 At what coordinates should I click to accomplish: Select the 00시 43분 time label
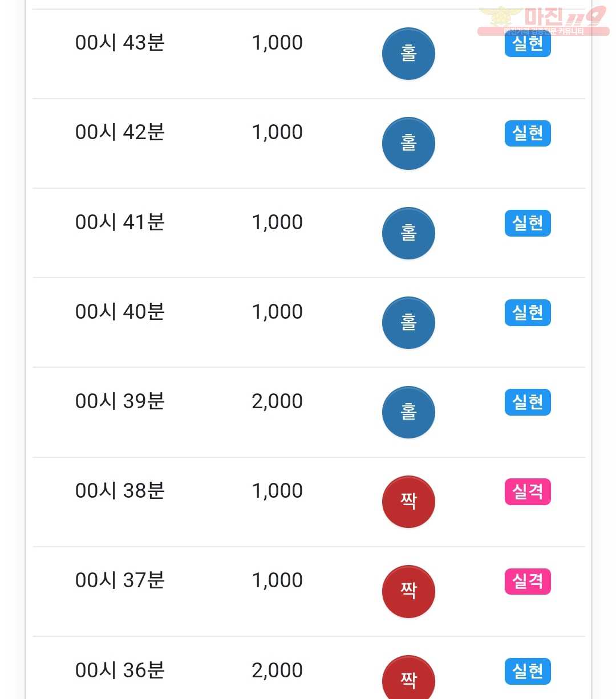click(120, 43)
